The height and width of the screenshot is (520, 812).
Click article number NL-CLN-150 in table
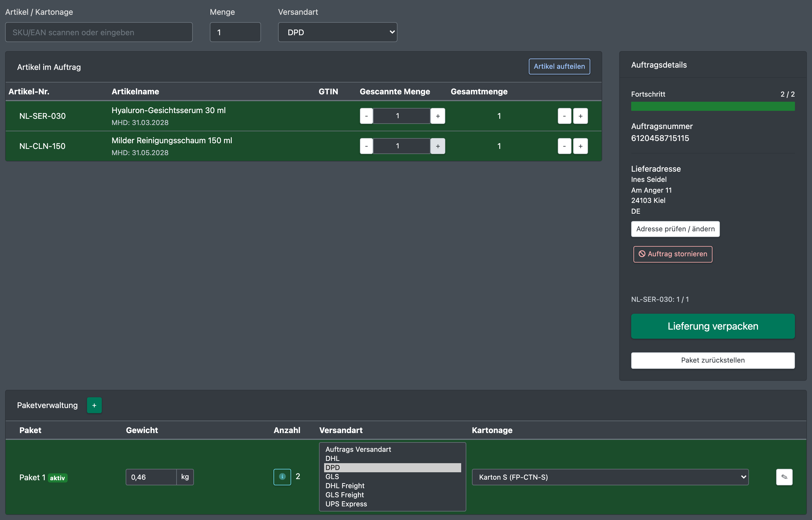[43, 146]
